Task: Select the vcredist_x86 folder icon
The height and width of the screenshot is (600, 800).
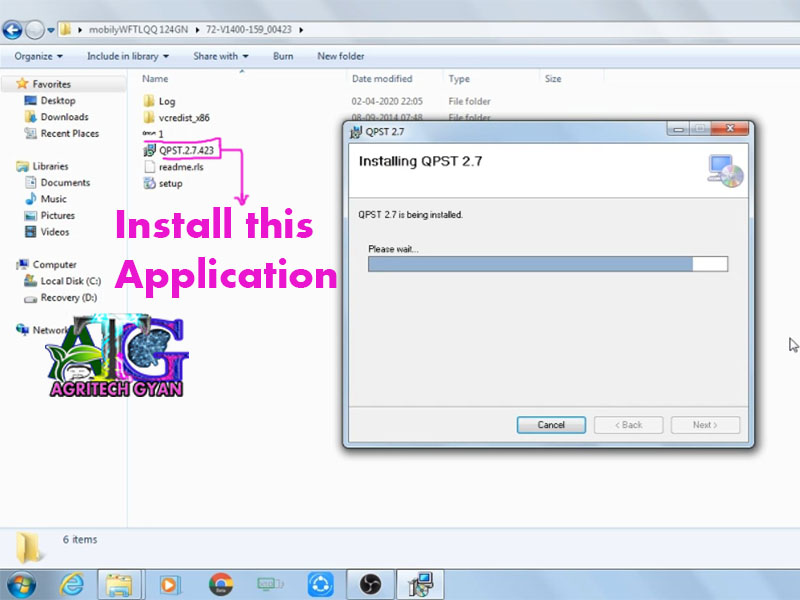Action: click(149, 117)
